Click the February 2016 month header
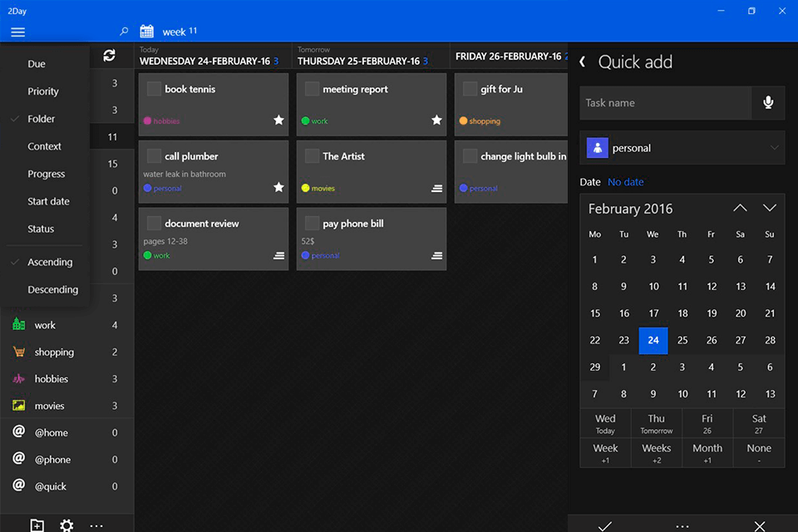Viewport: 798px width, 532px height. point(631,209)
